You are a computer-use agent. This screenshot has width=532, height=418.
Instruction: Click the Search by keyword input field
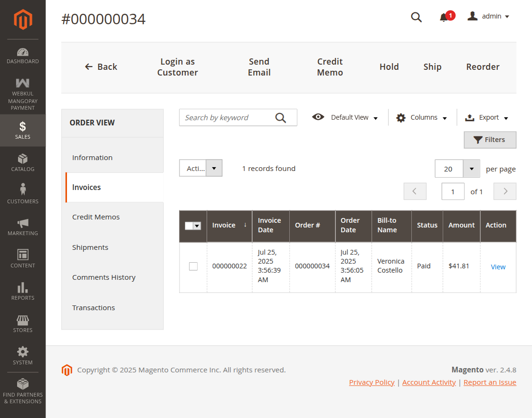coord(228,117)
